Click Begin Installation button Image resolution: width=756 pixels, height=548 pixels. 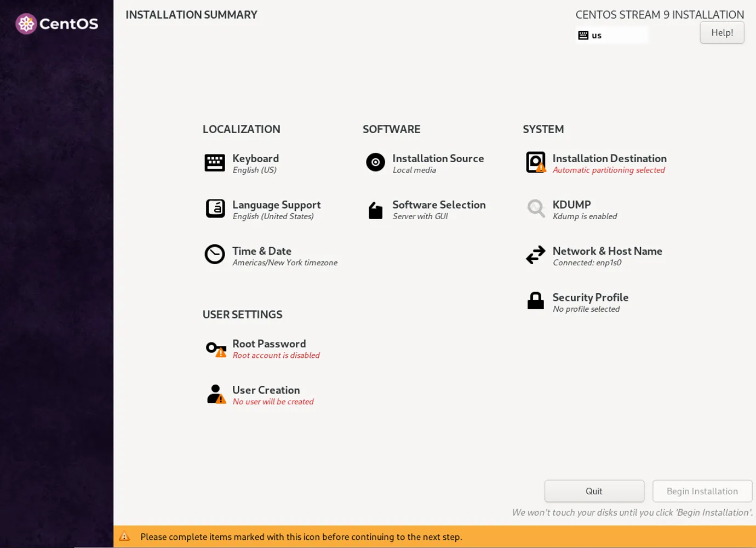pos(702,491)
